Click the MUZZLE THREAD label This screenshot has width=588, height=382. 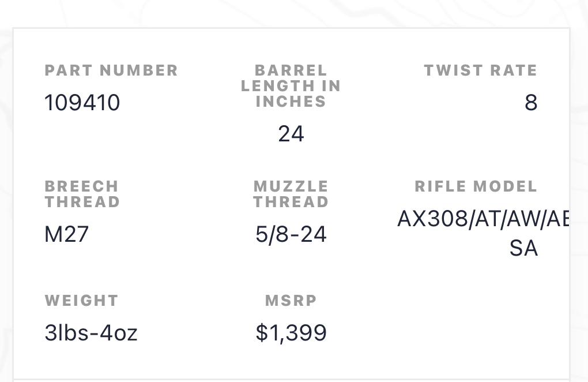291,194
